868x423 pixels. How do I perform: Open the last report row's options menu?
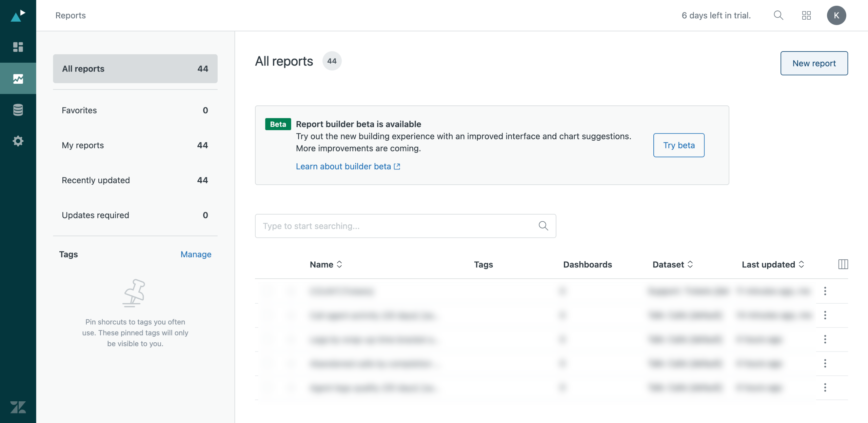pyautogui.click(x=825, y=387)
